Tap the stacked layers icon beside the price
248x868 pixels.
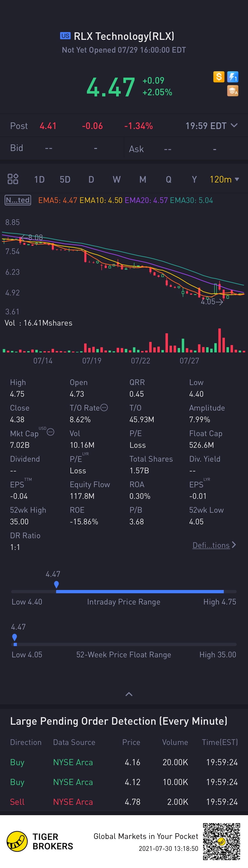coord(233,91)
